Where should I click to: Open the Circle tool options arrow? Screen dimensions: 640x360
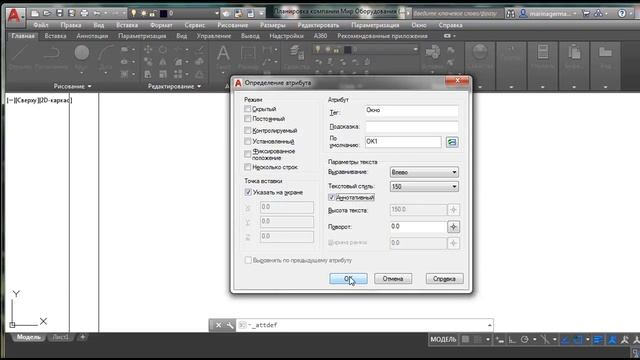82,73
